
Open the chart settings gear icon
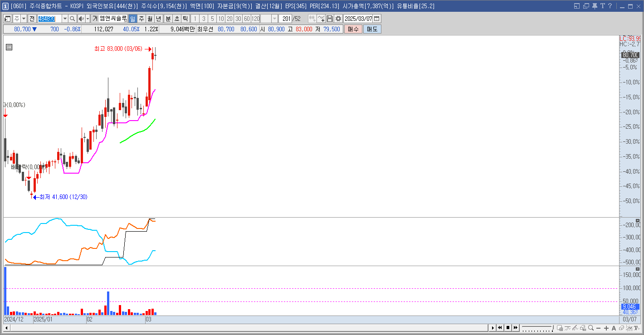point(338,19)
